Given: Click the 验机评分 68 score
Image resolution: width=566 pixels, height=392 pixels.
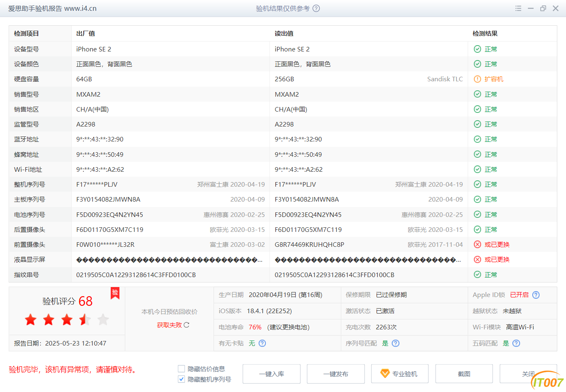Looking at the screenshot, I should [68, 301].
